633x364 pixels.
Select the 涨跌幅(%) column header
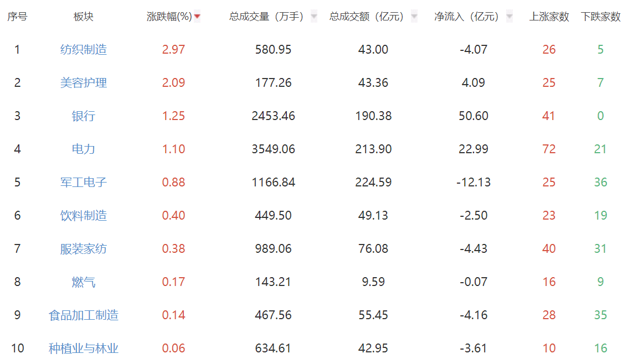[x=169, y=17]
